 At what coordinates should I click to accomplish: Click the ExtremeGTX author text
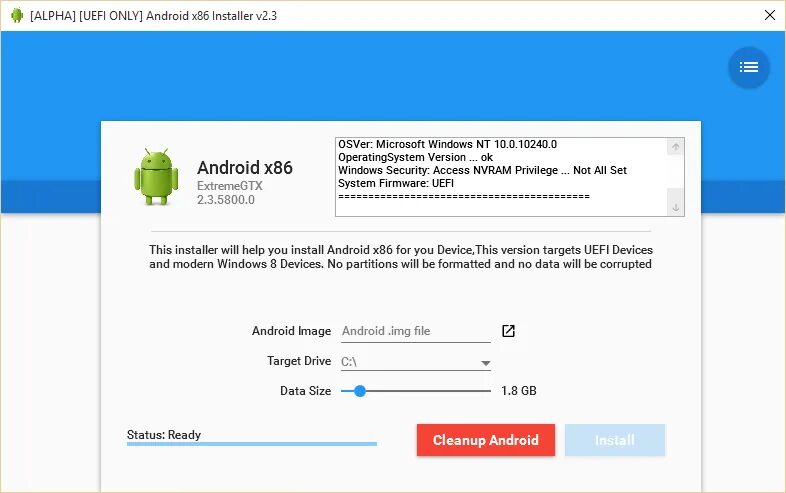coord(230,186)
